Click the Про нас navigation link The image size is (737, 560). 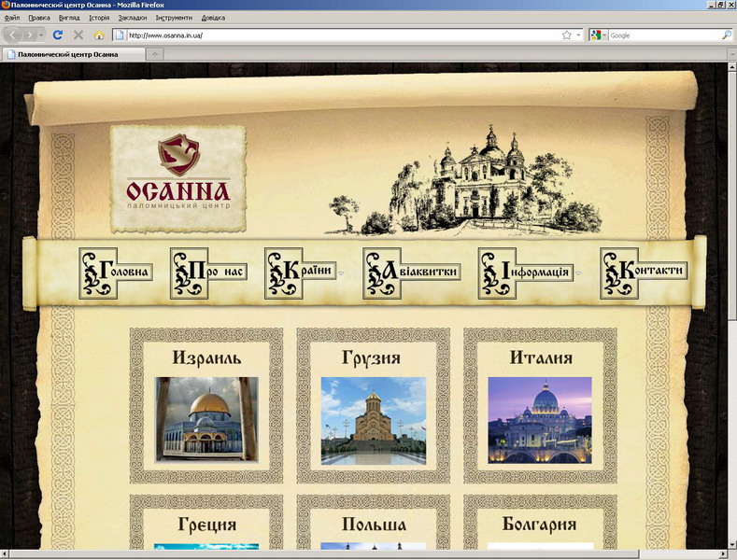[x=208, y=273]
